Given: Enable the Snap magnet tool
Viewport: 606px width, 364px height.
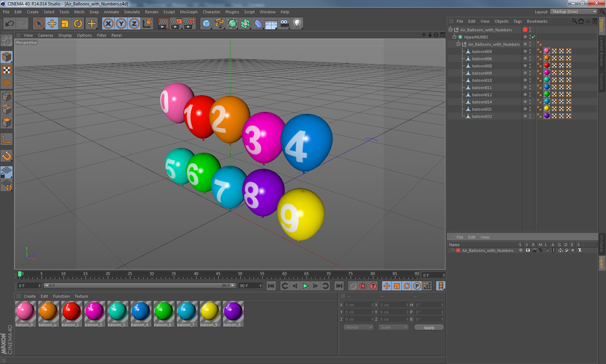Looking at the screenshot, I should point(7,156).
